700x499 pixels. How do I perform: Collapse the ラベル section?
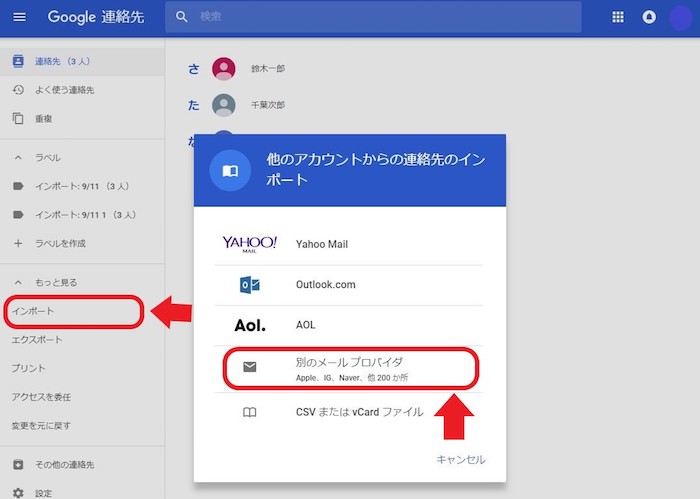(18, 158)
